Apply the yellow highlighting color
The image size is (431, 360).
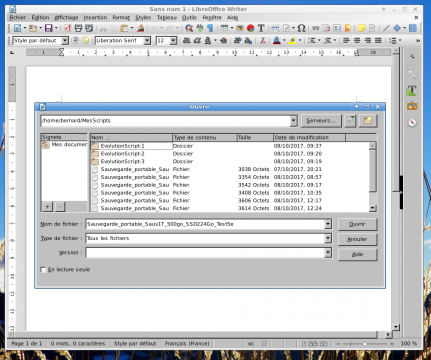click(292, 41)
